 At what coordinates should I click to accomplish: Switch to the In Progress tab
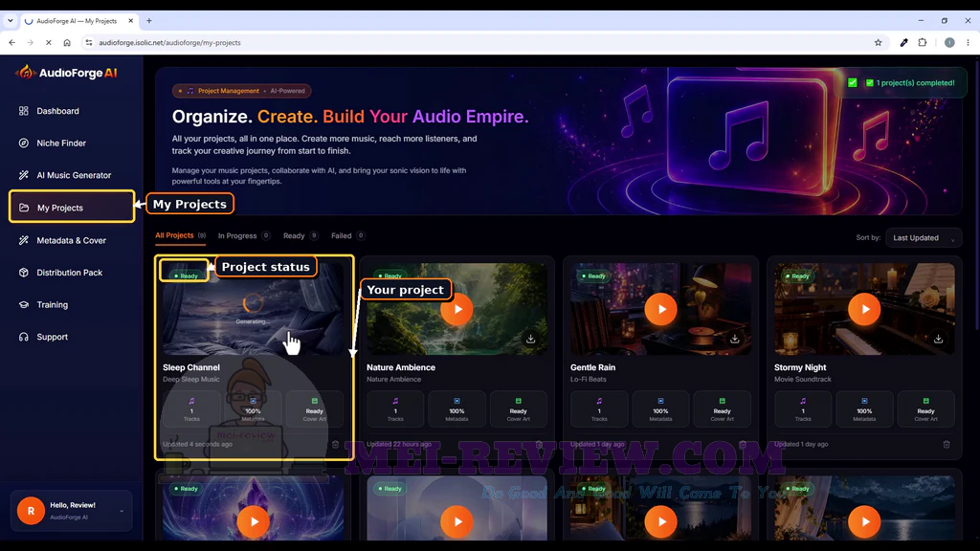(x=244, y=235)
